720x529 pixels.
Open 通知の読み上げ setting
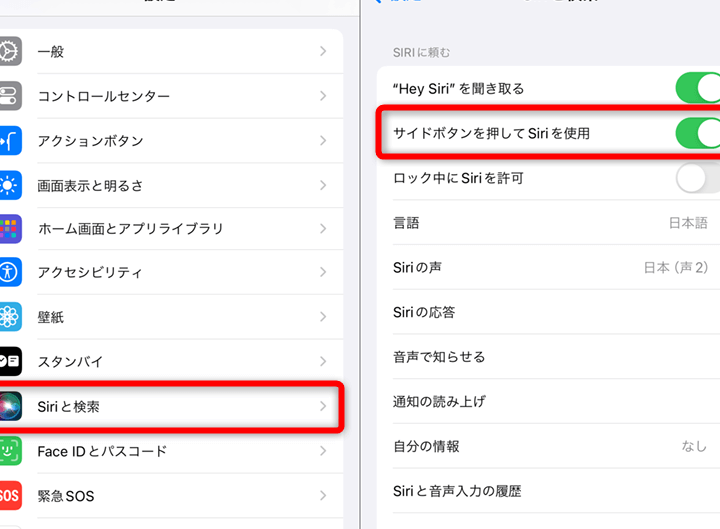click(x=548, y=401)
